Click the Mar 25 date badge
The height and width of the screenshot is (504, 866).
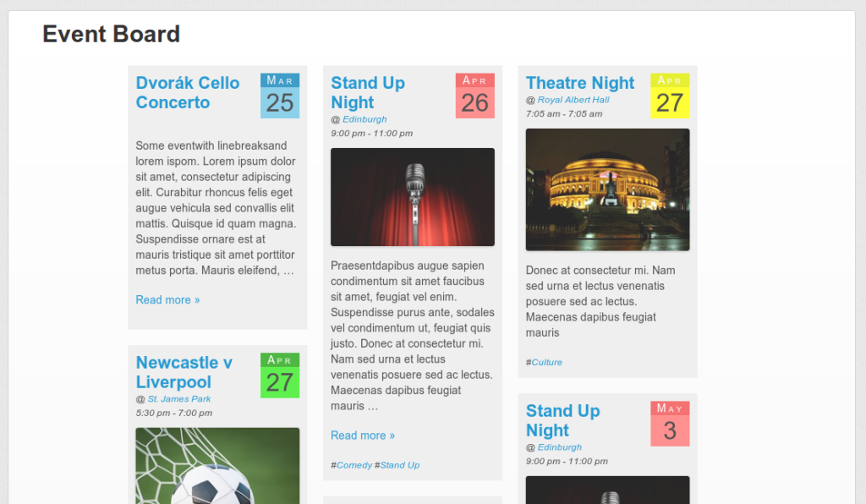[280, 96]
